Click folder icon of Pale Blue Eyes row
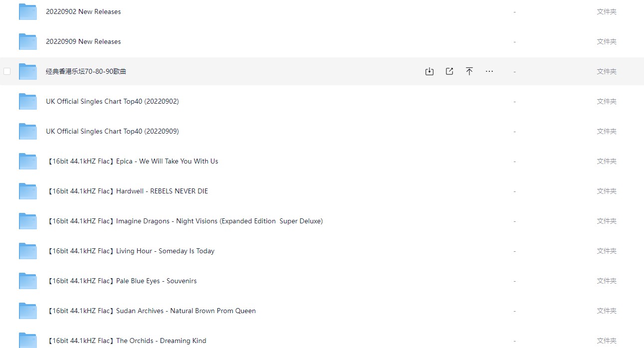644x348 pixels. pos(28,281)
